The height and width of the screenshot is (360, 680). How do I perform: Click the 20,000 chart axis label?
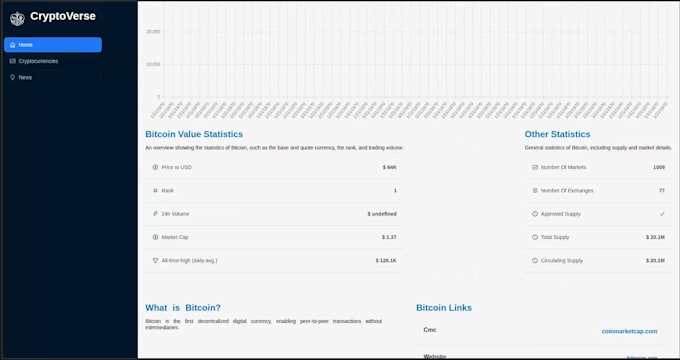153,32
